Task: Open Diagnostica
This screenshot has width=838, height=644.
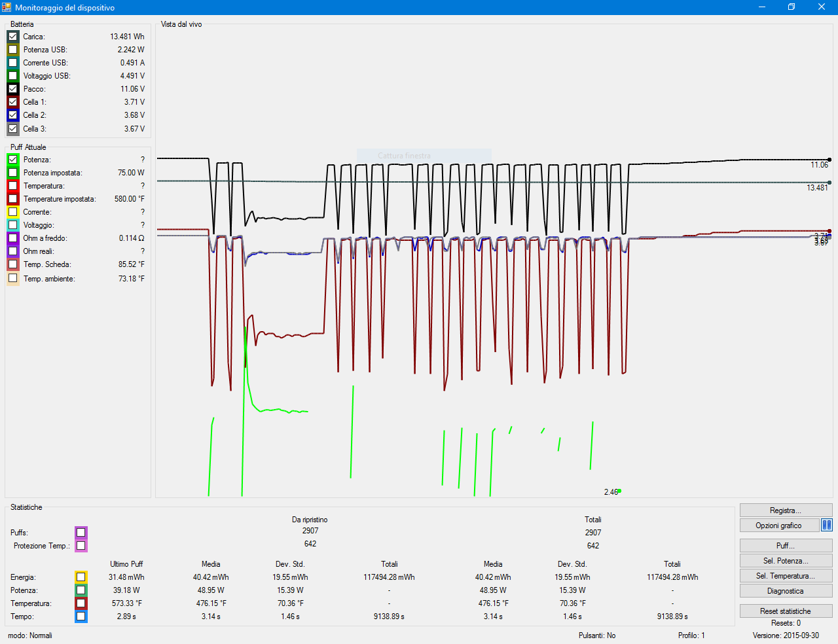Action: [786, 591]
